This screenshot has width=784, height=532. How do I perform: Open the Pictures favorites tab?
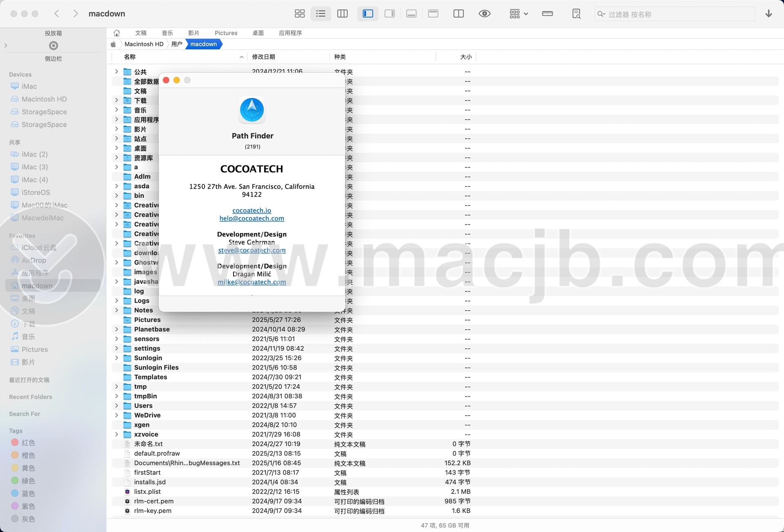[x=226, y=33]
